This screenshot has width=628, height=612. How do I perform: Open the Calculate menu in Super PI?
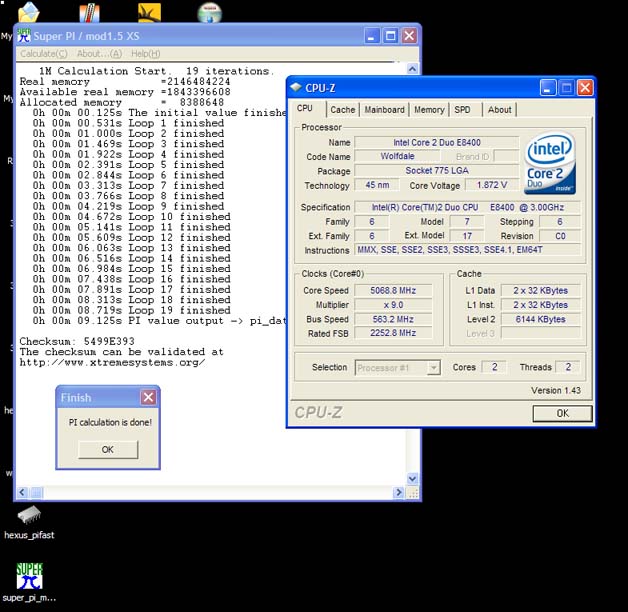(44, 54)
